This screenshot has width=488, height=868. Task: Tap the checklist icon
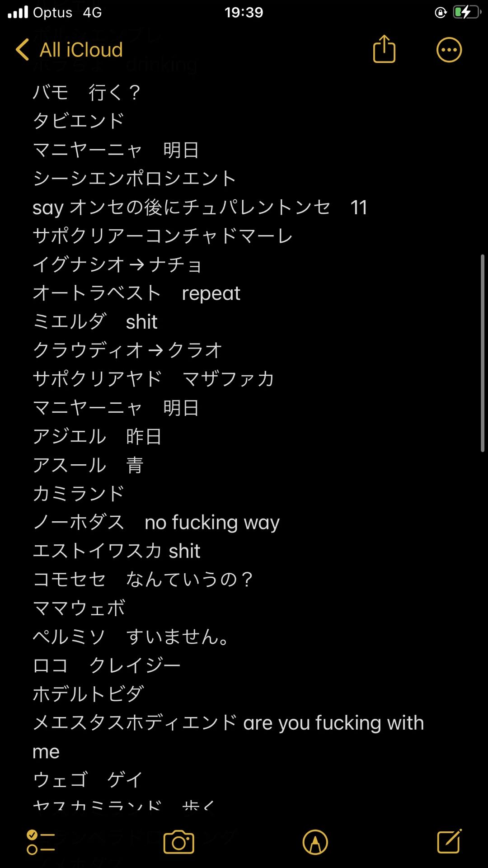pyautogui.click(x=41, y=842)
